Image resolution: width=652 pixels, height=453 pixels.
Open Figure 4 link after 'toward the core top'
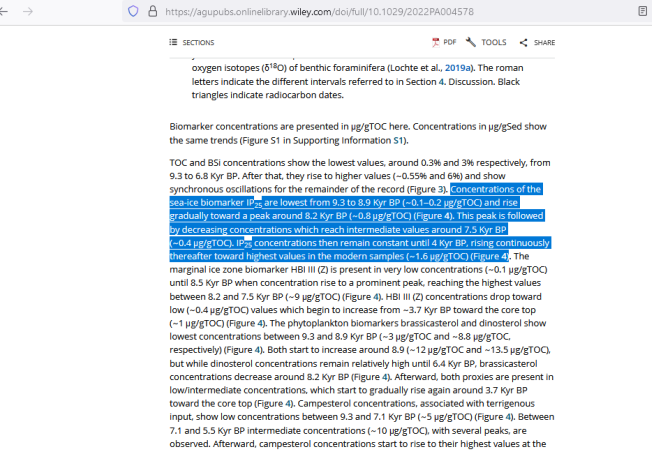288,403
